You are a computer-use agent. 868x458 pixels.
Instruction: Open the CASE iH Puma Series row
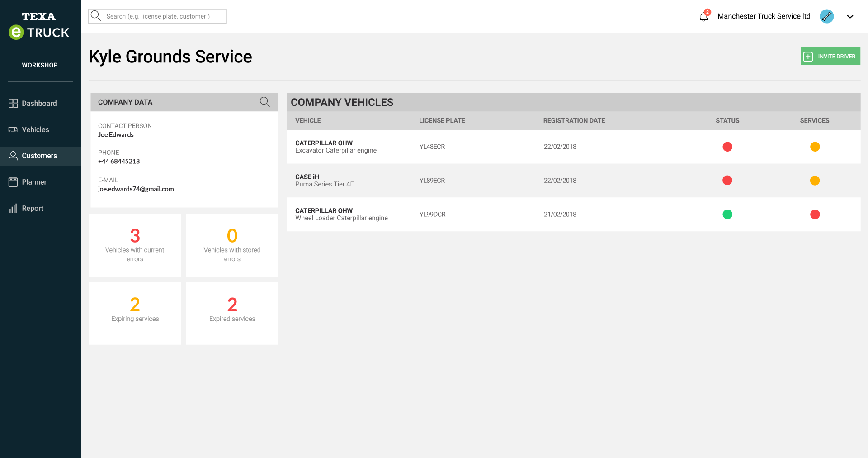[x=574, y=181]
